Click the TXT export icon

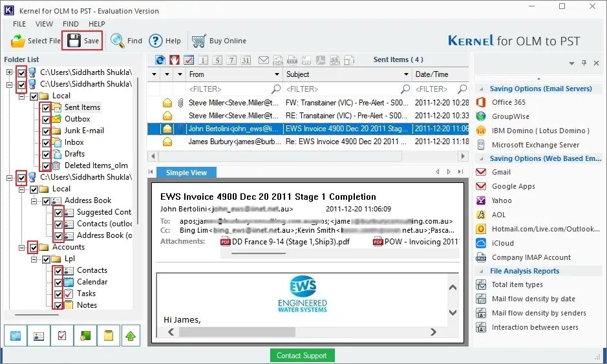[292, 60]
